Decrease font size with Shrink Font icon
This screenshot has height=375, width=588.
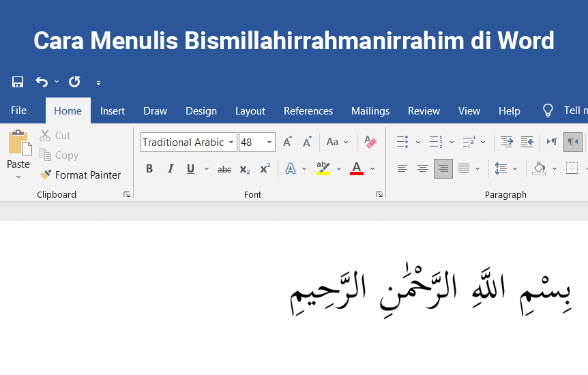pyautogui.click(x=308, y=142)
